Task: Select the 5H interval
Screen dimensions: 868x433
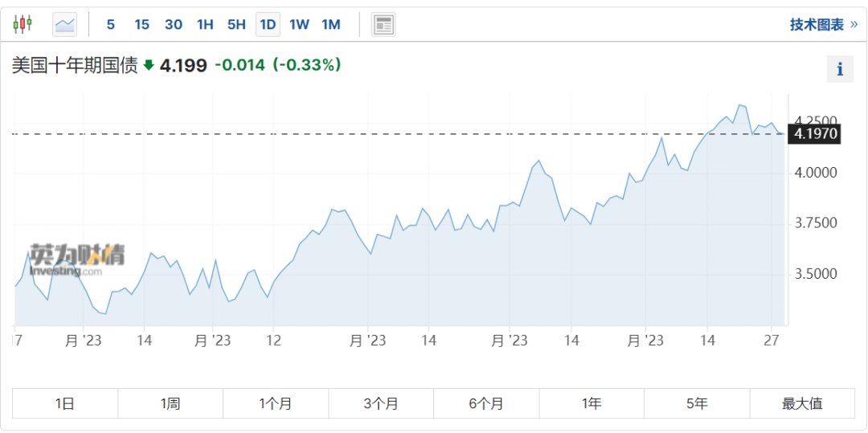Action: coord(236,24)
